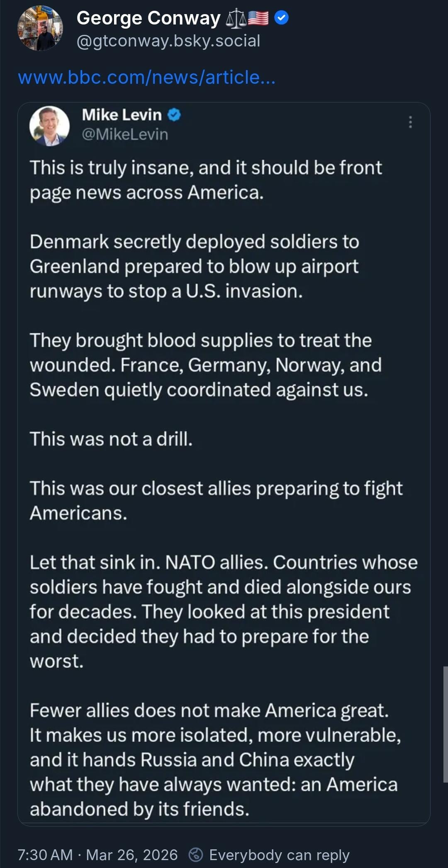Open the @MikeLevin handle

point(125,134)
